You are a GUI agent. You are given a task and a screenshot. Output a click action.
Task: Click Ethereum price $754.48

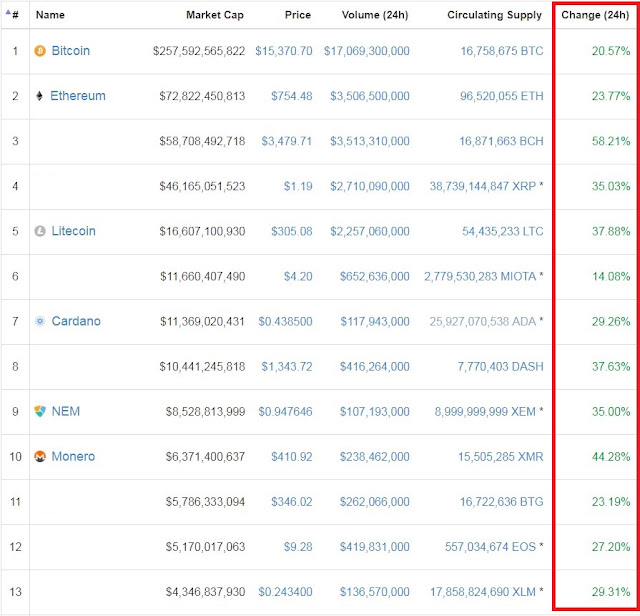[x=292, y=96]
